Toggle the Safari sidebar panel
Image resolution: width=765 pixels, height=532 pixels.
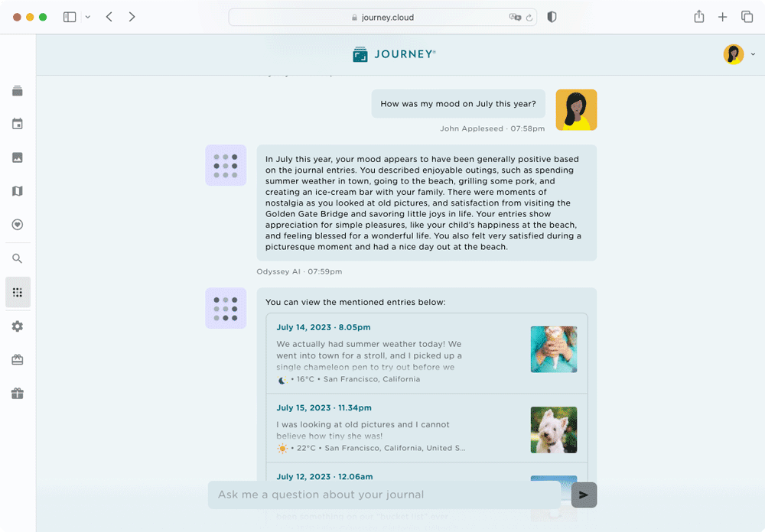(x=70, y=15)
